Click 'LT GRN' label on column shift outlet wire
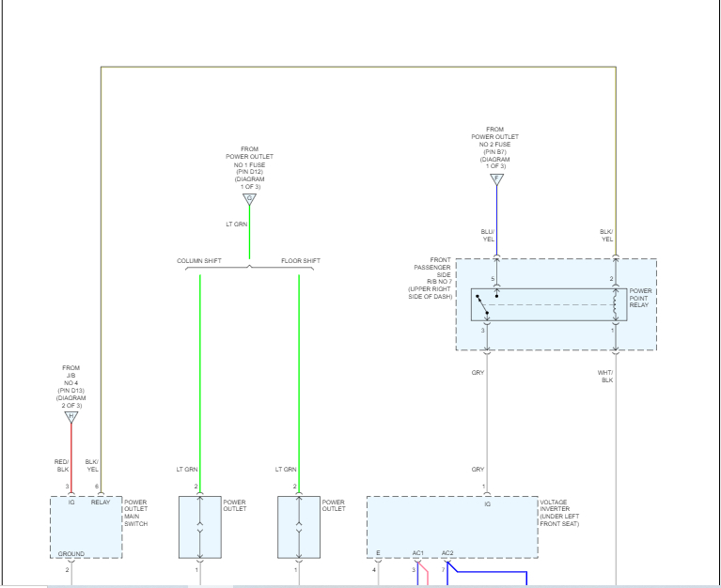Viewport: 721px width, 588px height. pyautogui.click(x=187, y=469)
